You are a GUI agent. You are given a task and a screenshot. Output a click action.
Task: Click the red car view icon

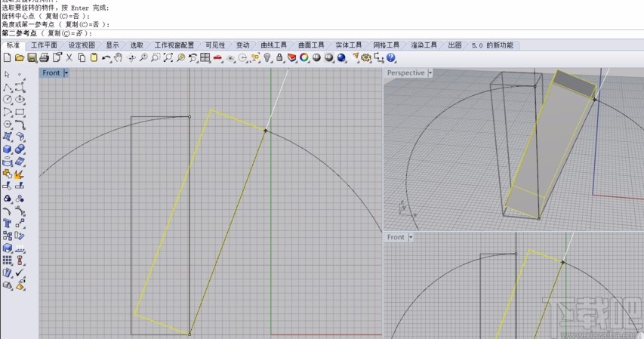[217, 58]
